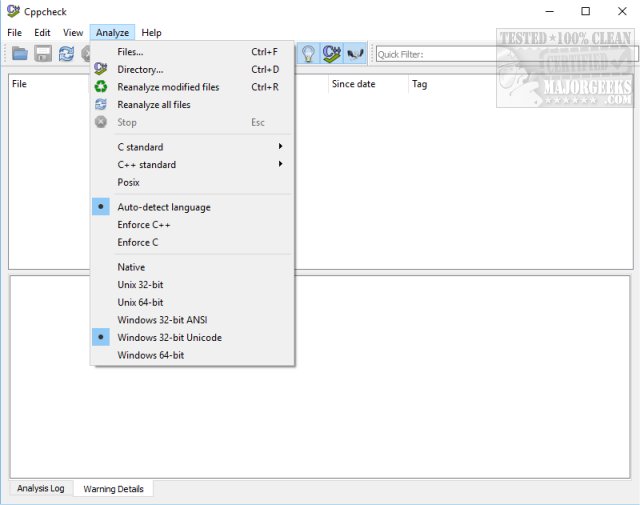Toggle the Posix menu option
Viewport: 640px width, 505px height.
192,182
